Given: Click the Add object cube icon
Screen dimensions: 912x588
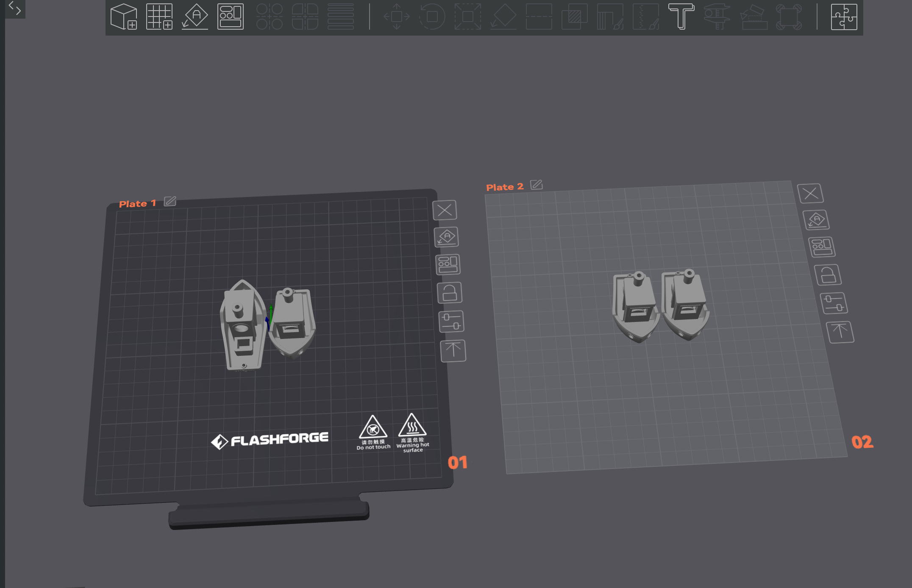Looking at the screenshot, I should tap(124, 17).
